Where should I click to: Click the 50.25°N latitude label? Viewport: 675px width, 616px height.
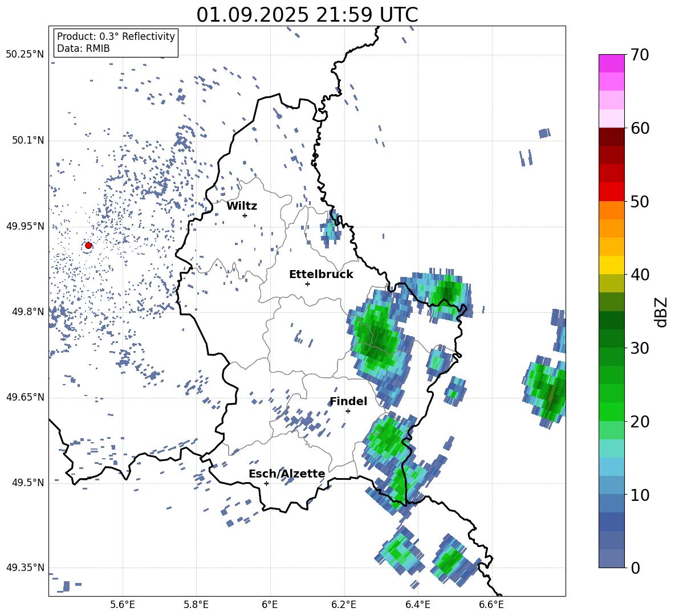coord(25,55)
